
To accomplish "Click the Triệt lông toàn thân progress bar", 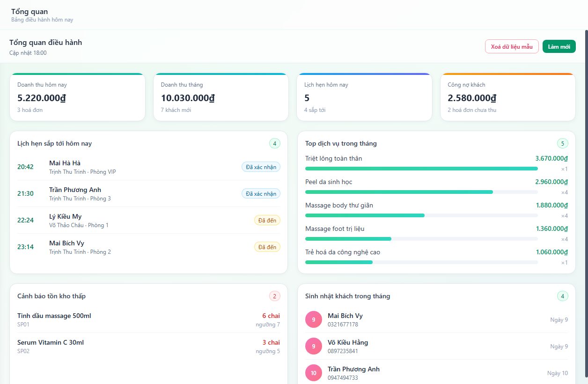I will coord(421,169).
